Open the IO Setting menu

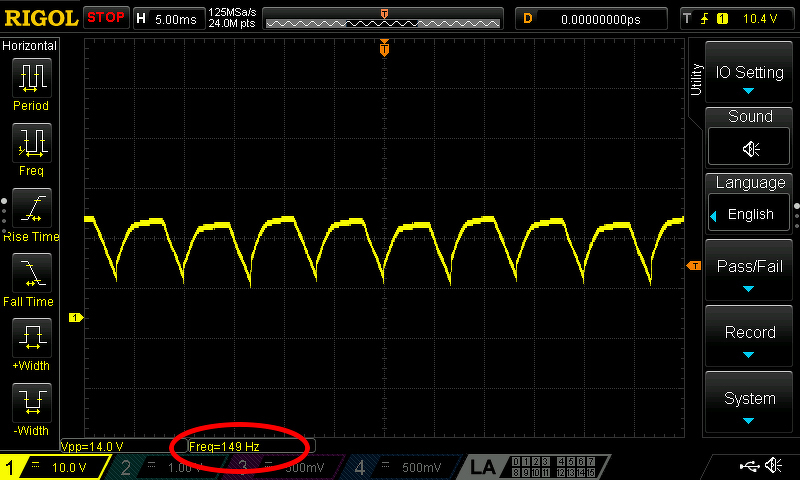pyautogui.click(x=749, y=72)
